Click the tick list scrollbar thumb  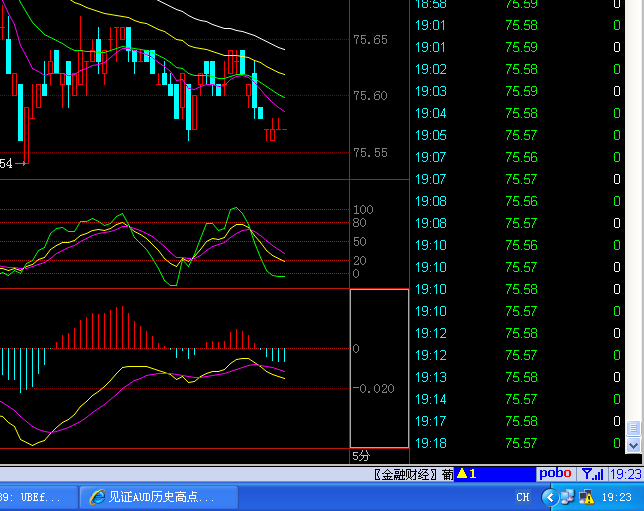[x=633, y=428]
